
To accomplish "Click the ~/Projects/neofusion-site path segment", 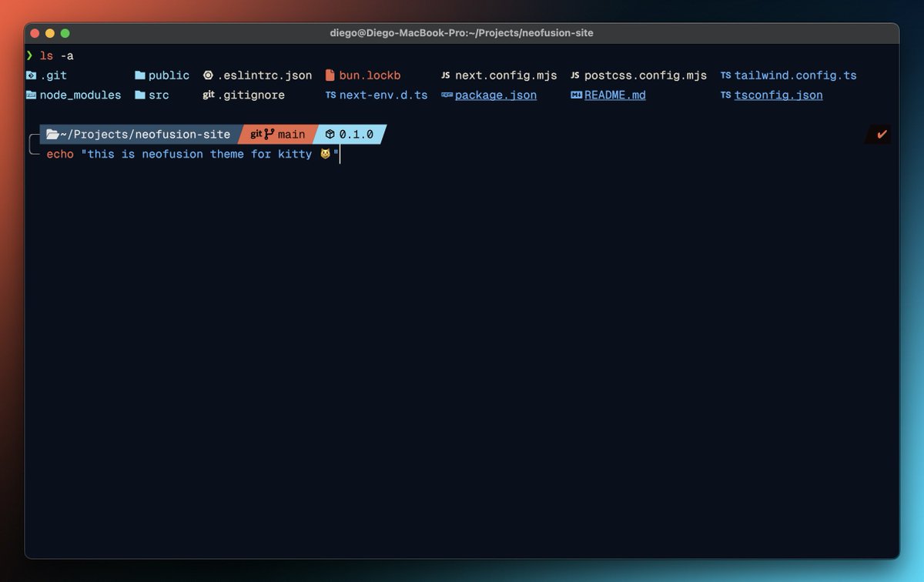I will [x=146, y=133].
